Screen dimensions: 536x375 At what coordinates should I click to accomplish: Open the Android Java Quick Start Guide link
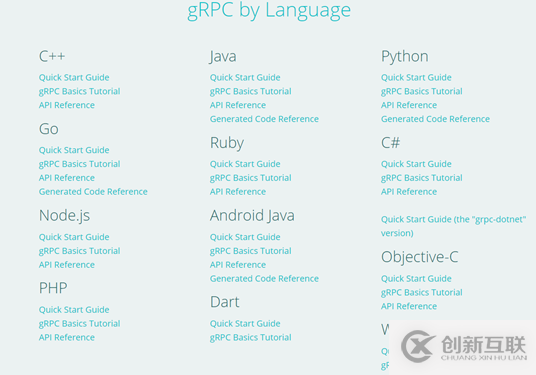pos(245,237)
